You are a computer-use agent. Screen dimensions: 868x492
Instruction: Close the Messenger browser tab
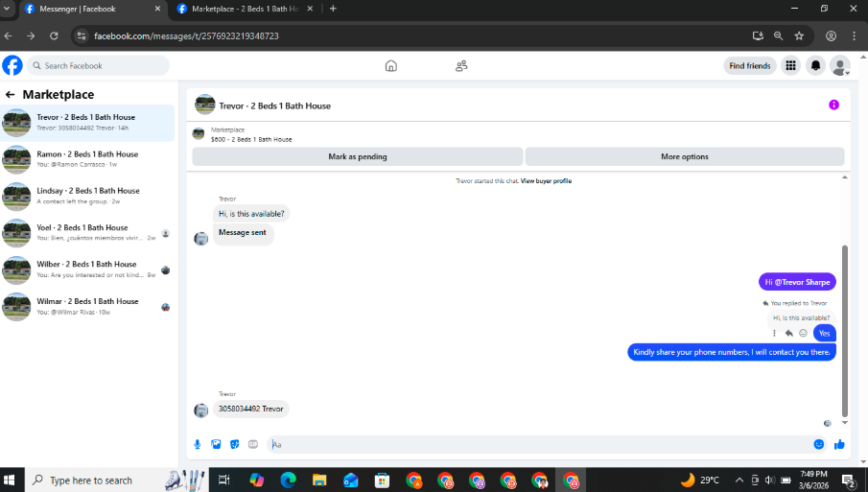[157, 9]
